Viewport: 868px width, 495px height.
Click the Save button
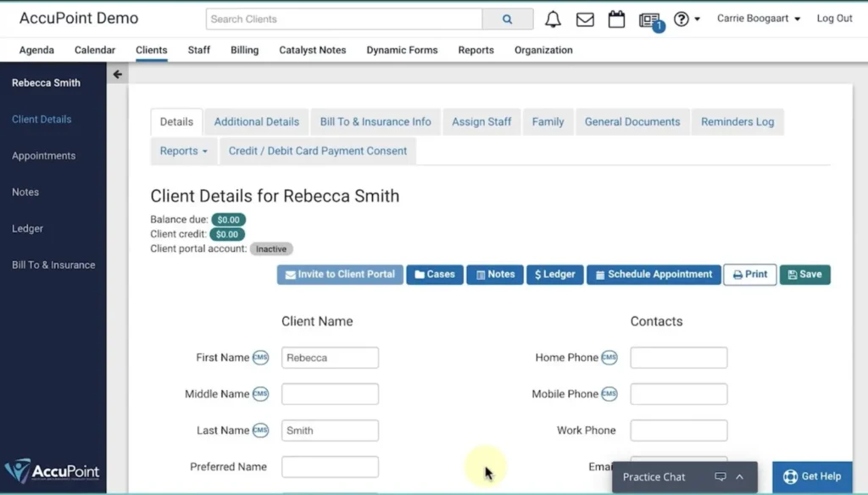click(804, 274)
